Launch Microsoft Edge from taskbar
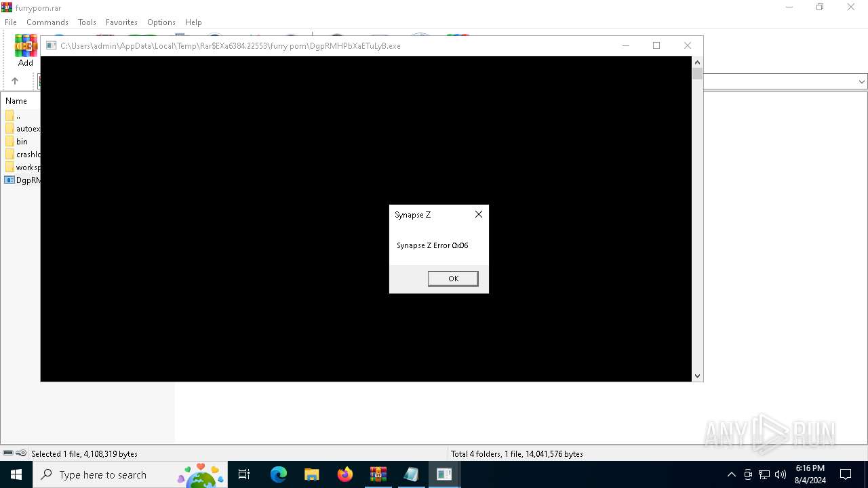Image resolution: width=868 pixels, height=488 pixels. (x=279, y=474)
